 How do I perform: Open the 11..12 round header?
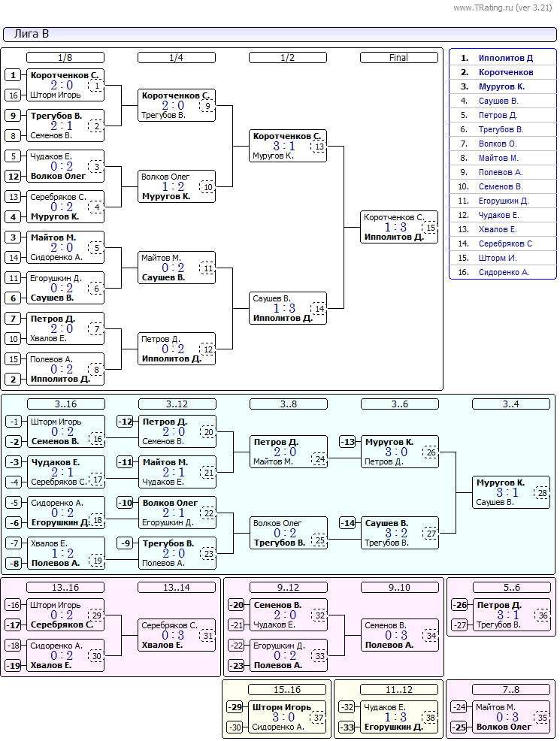[399, 689]
